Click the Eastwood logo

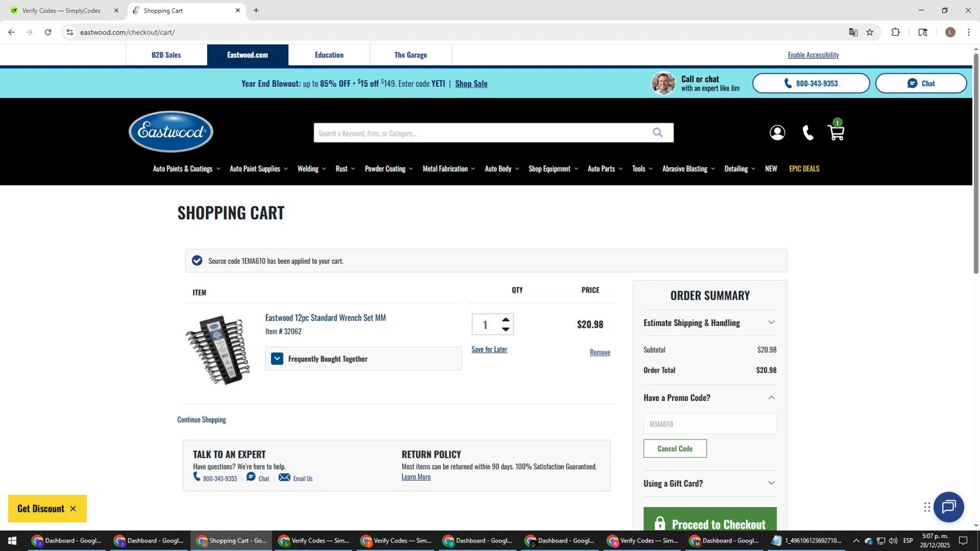[x=171, y=131]
